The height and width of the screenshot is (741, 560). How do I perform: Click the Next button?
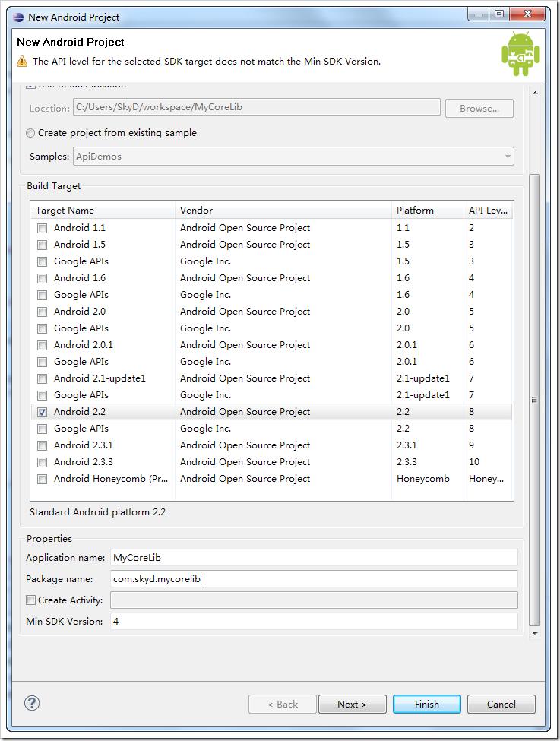tap(352, 705)
